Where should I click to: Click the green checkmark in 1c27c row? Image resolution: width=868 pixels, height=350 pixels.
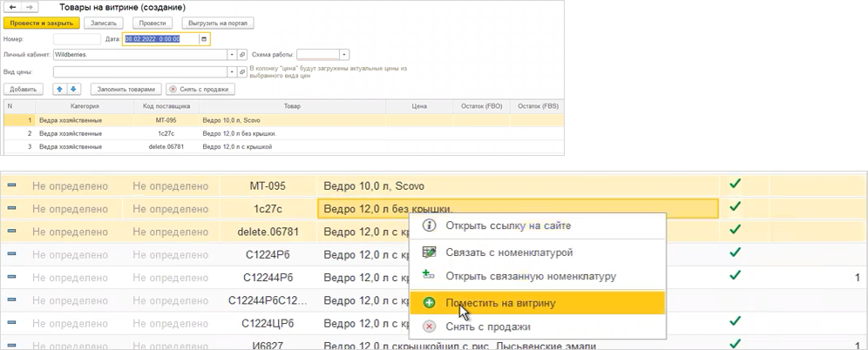click(x=735, y=207)
